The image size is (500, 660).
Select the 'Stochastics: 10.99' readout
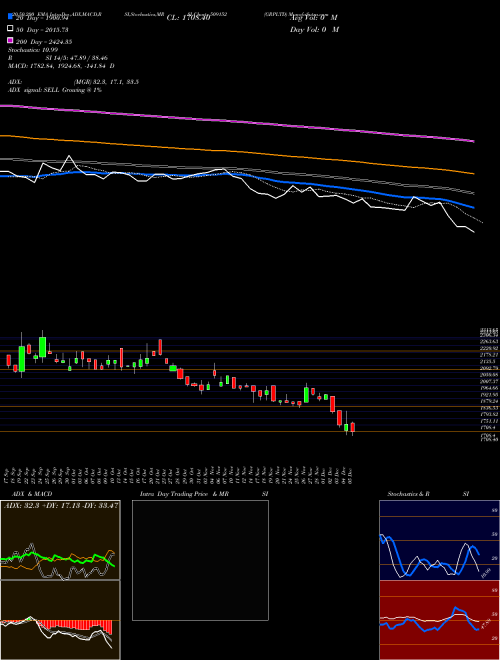coord(33,50)
